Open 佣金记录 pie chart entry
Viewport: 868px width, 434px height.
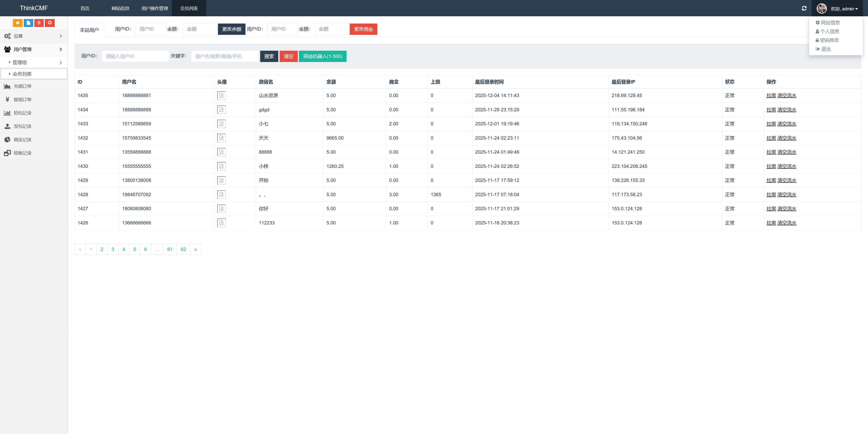[x=7, y=140]
